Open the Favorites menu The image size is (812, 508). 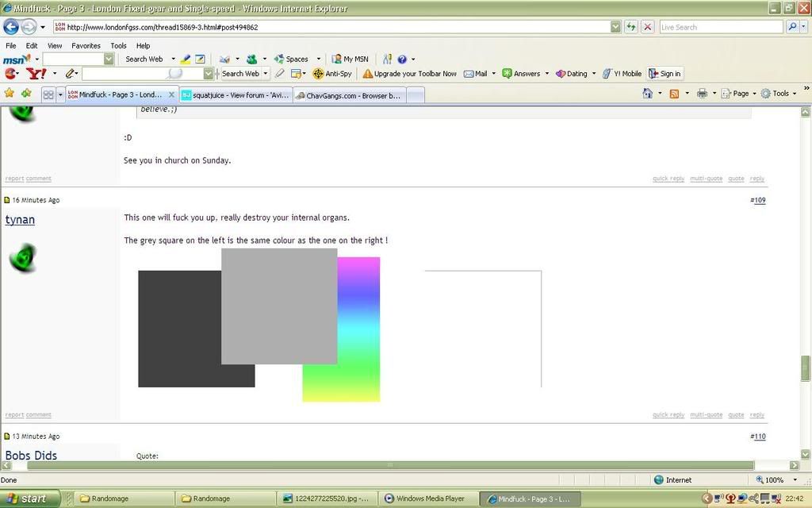pos(86,46)
